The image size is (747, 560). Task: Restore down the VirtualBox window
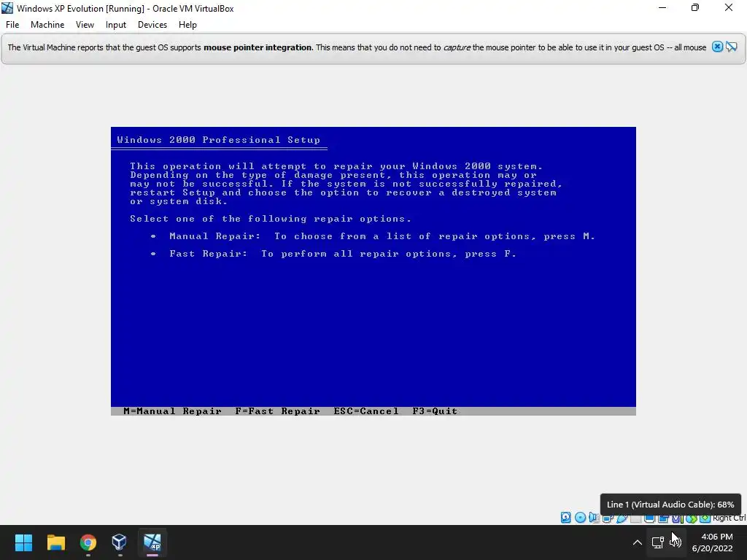(695, 8)
